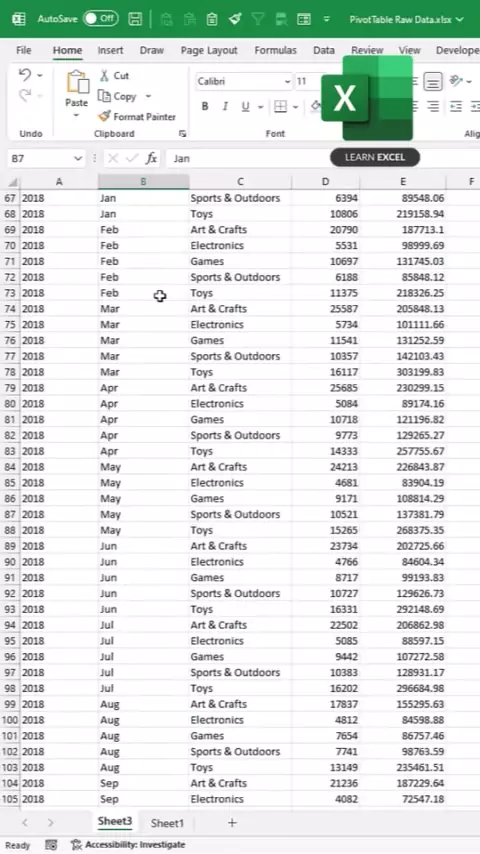
Task: Expand the Clipboard group dialog launcher
Action: point(183,133)
